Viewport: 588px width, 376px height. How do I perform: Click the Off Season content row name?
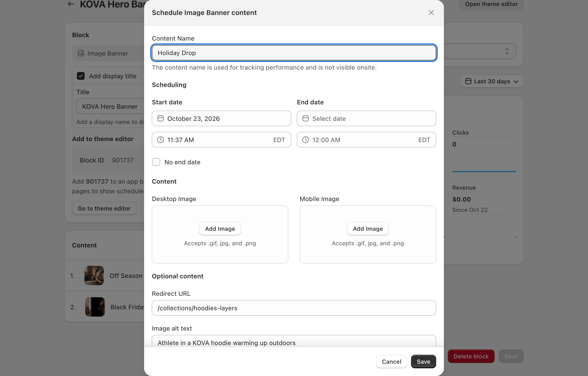(126, 276)
